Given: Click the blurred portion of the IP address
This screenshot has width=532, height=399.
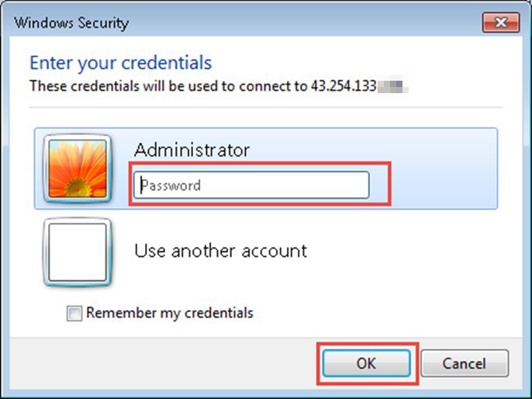Looking at the screenshot, I should [x=392, y=86].
